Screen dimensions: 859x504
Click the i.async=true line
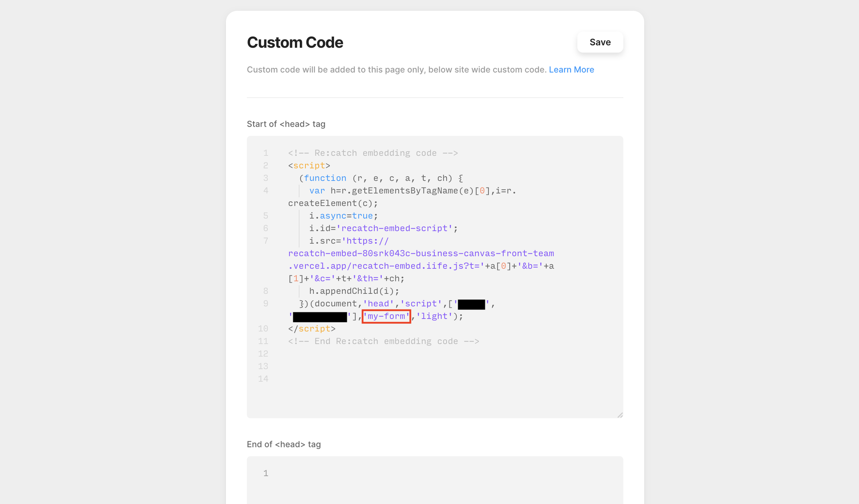pos(343,216)
